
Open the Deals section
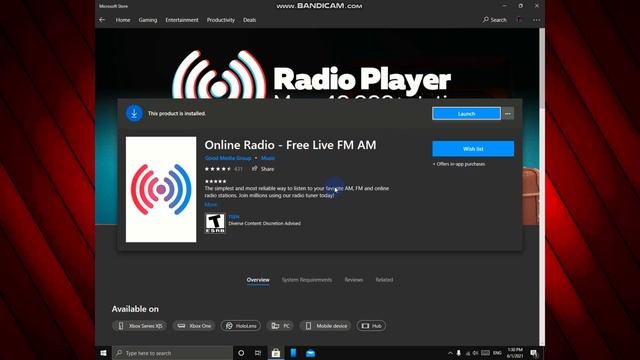[x=249, y=20]
